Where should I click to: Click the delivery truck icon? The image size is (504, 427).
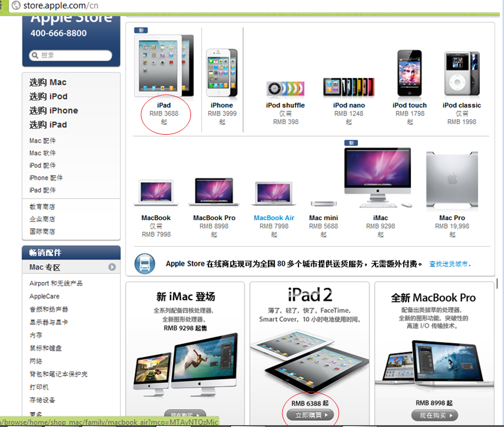(x=145, y=264)
